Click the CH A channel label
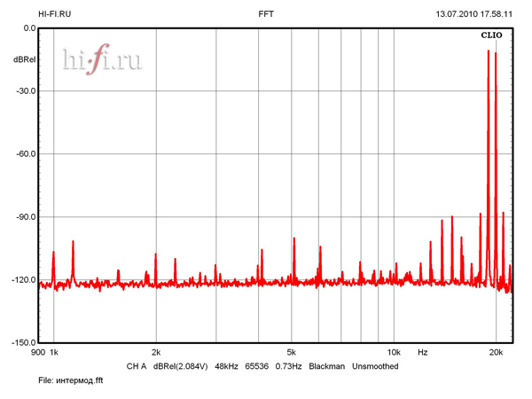The width and height of the screenshot is (532, 399). click(x=136, y=366)
